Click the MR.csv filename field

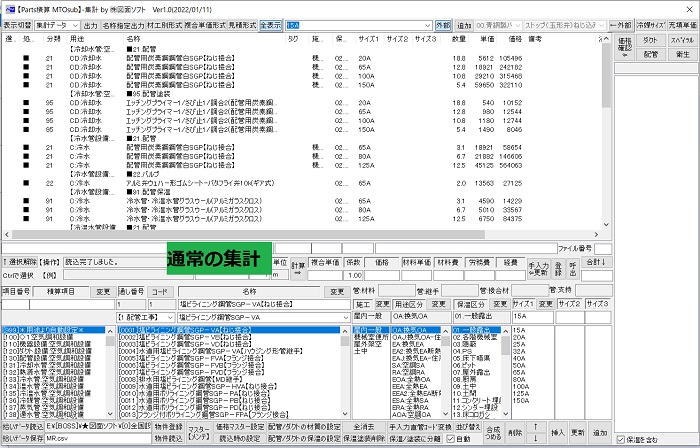tap(98, 438)
